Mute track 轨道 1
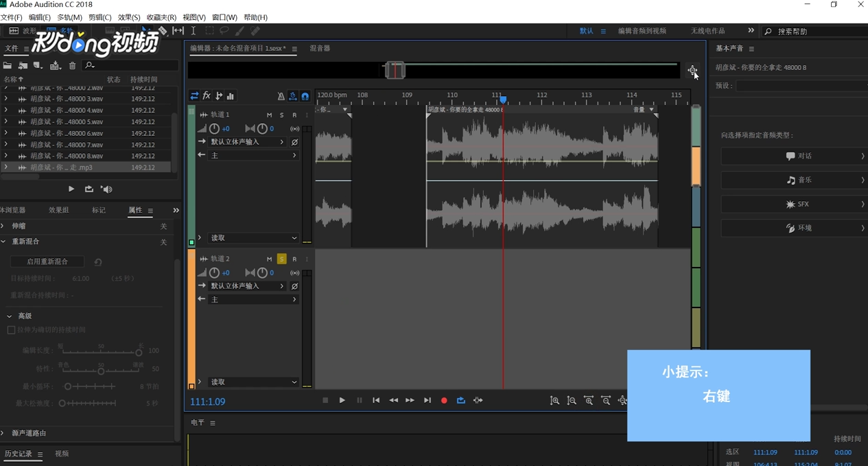Viewport: 868px width, 466px height. [270, 115]
